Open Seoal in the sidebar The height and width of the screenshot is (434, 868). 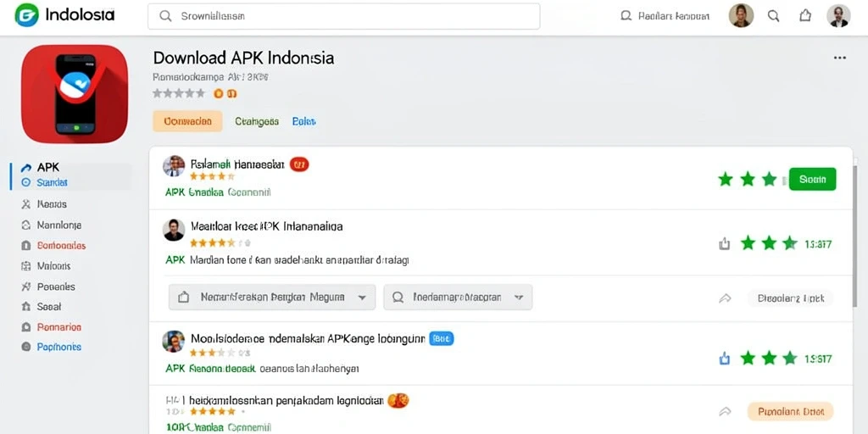click(48, 307)
